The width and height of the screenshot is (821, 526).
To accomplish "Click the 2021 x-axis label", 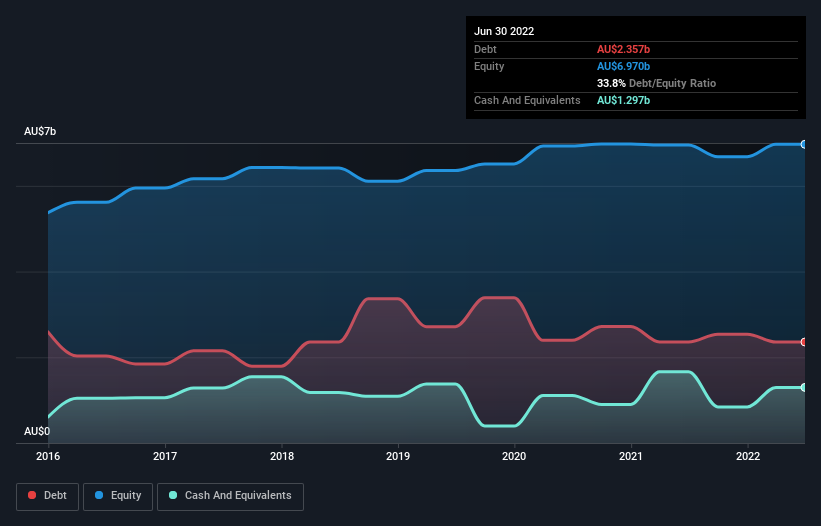I will click(631, 456).
